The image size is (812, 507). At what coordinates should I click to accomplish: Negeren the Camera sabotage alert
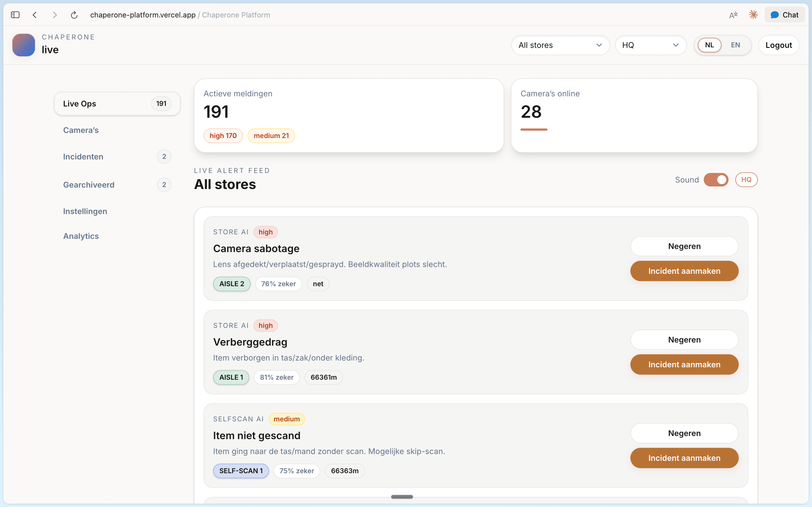click(x=684, y=246)
